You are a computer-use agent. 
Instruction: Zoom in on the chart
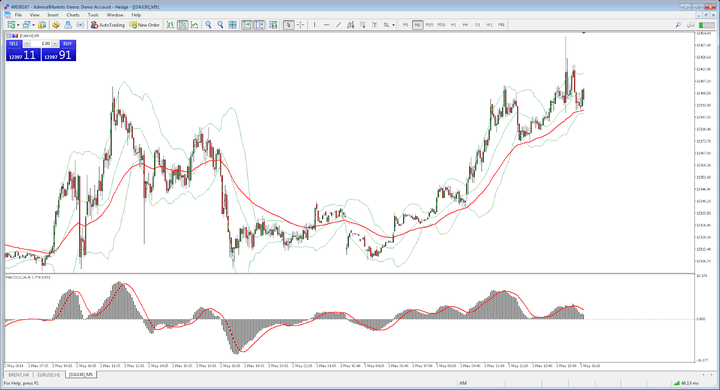pyautogui.click(x=208, y=25)
